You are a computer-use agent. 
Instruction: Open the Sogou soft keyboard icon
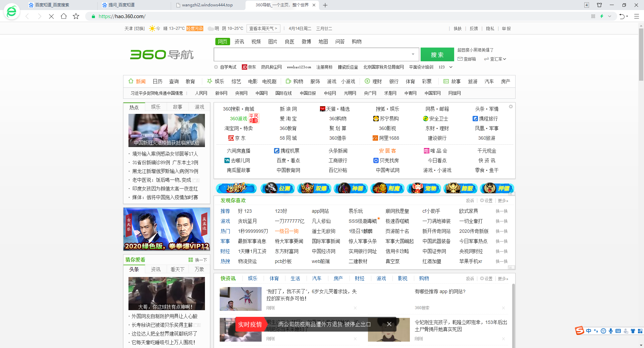point(618,331)
